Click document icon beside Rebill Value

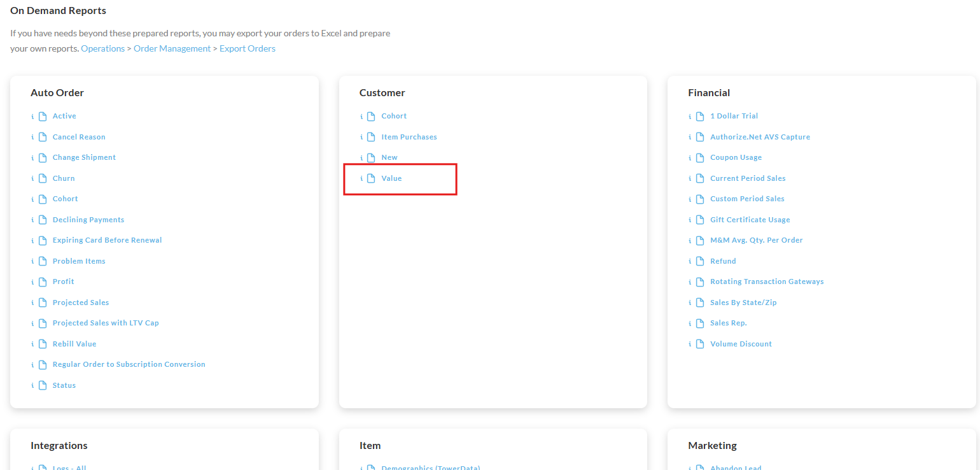coord(43,344)
